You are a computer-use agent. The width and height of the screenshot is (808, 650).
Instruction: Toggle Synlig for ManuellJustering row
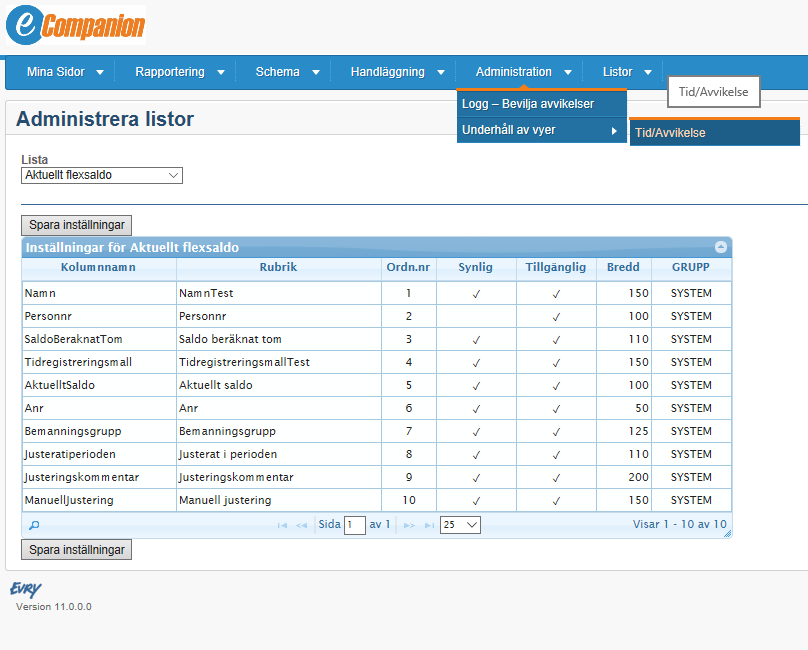tap(477, 500)
